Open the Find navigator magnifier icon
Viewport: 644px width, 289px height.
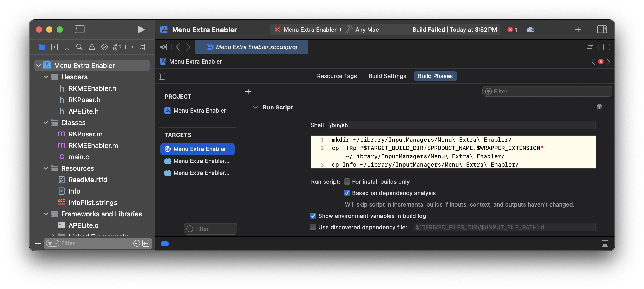click(x=79, y=47)
